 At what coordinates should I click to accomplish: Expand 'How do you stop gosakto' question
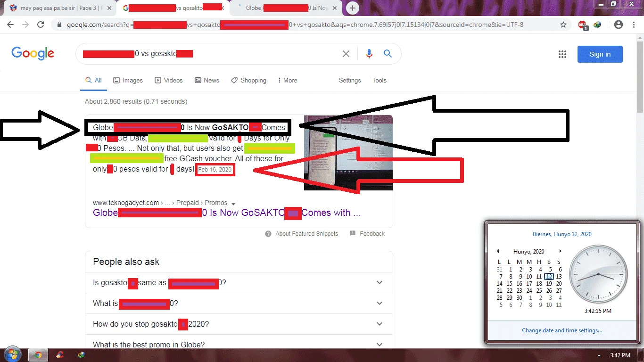(239, 324)
